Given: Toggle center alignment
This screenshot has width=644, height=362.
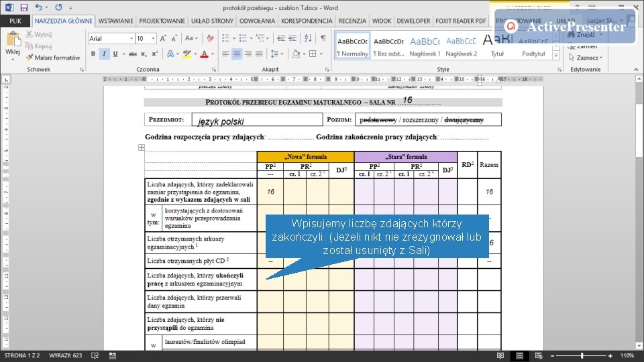Looking at the screenshot, I should point(237,54).
